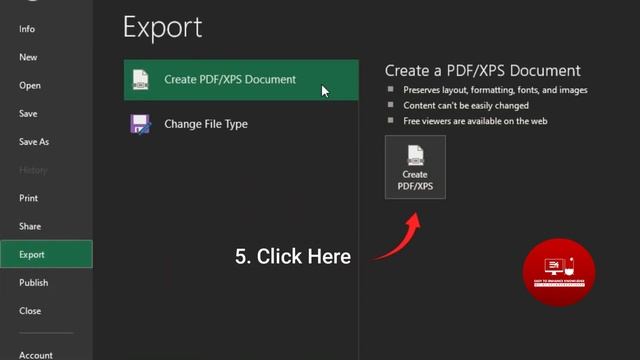Choose Open in the backstage sidebar
Viewport: 640px width, 360px height.
tap(30, 85)
